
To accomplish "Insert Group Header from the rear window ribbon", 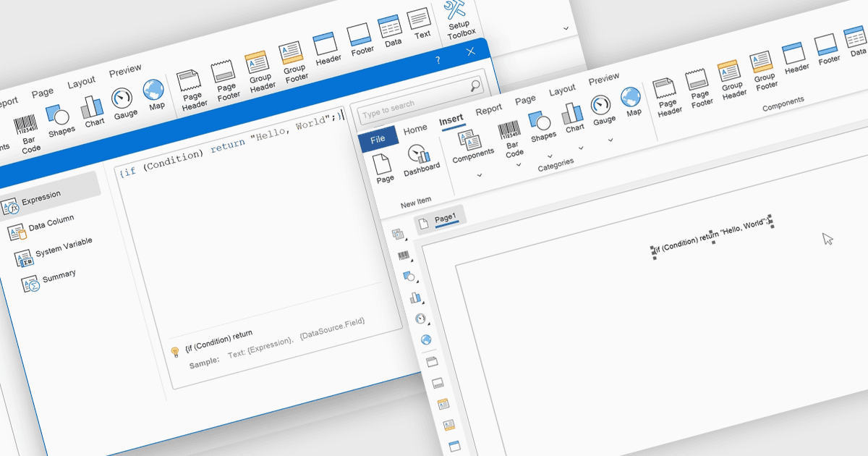I will (260, 72).
